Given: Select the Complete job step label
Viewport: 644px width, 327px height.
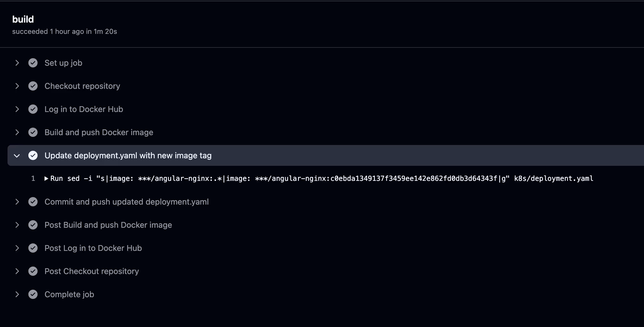Looking at the screenshot, I should [69, 294].
